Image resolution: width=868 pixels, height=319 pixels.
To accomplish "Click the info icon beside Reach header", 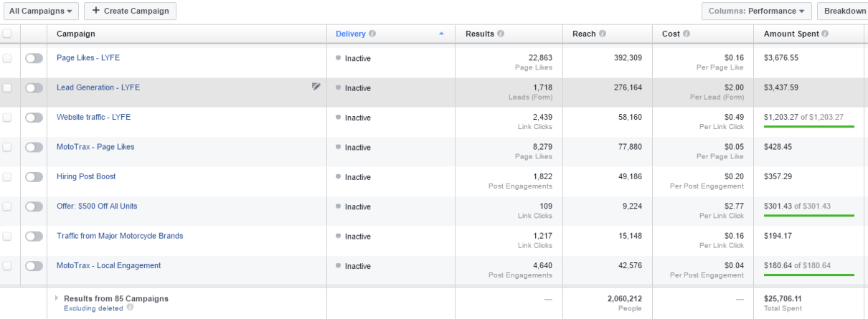I will 603,34.
